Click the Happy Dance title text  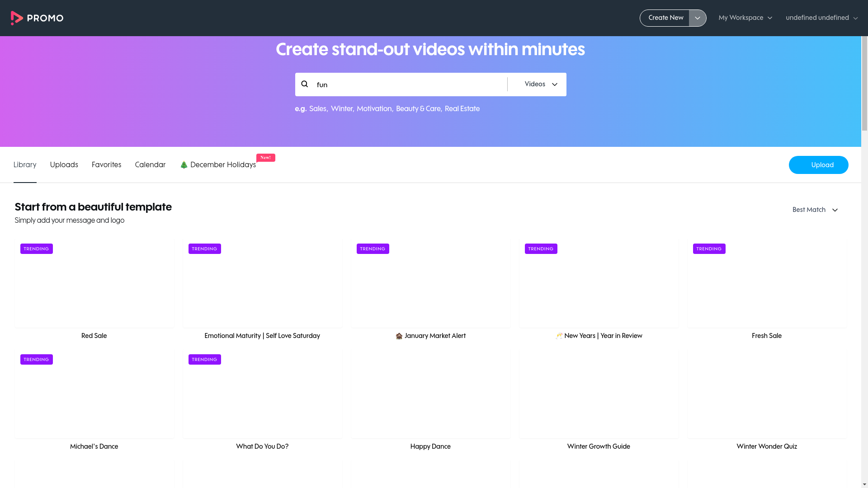[x=430, y=446]
